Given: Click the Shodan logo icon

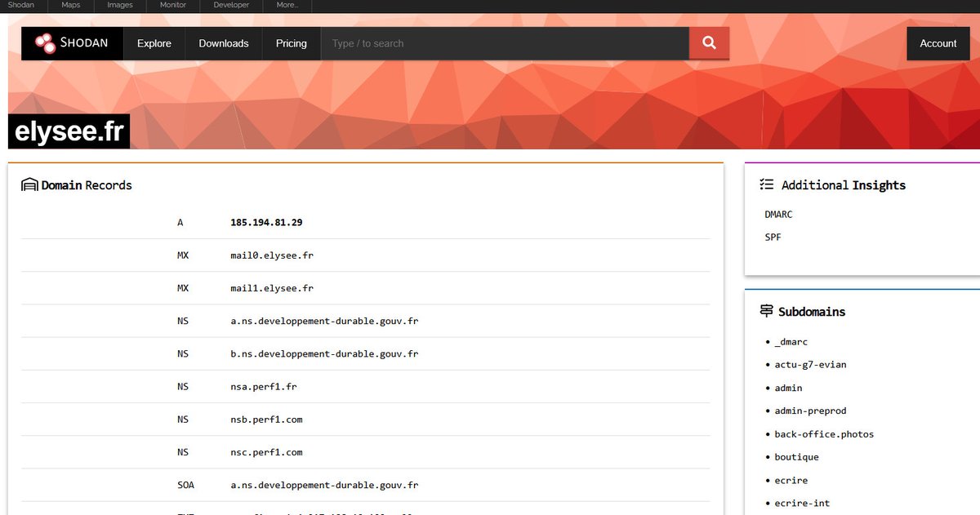Looking at the screenshot, I should tap(45, 43).
